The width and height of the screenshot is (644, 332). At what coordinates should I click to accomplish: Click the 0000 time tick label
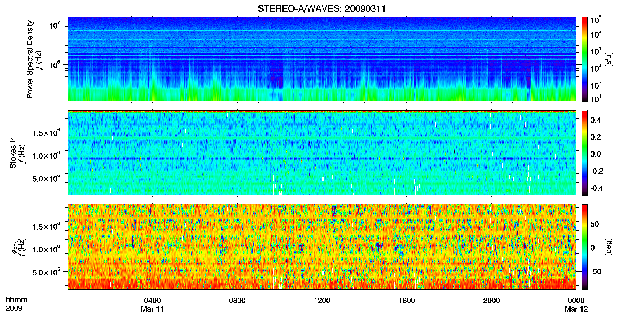(576, 301)
